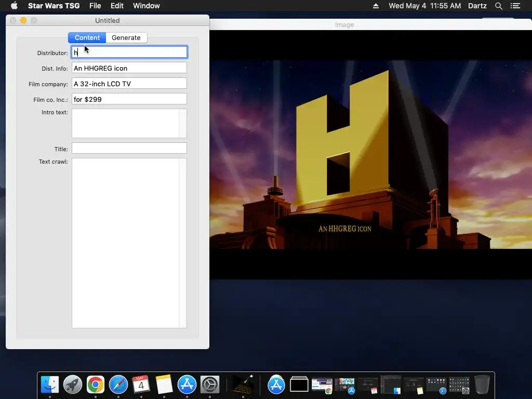Restore the black minimized window in Dock
Image resolution: width=532 pixels, height=399 pixels.
[x=299, y=385]
